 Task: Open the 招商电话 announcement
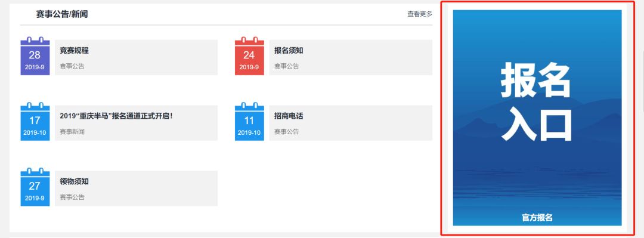click(289, 116)
